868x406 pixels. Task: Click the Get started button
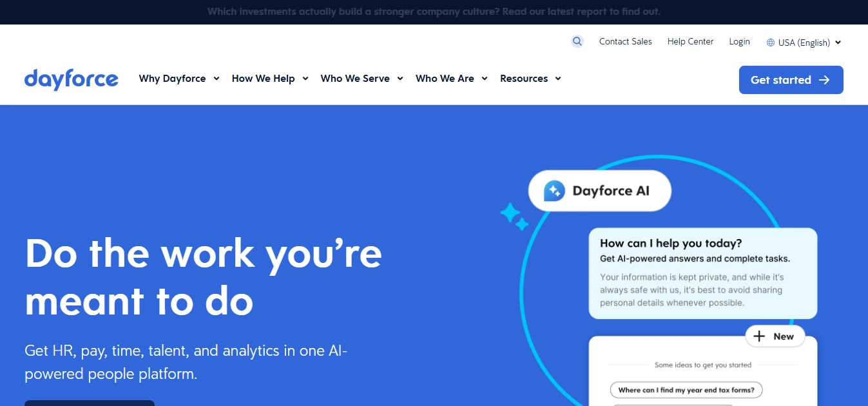[791, 80]
